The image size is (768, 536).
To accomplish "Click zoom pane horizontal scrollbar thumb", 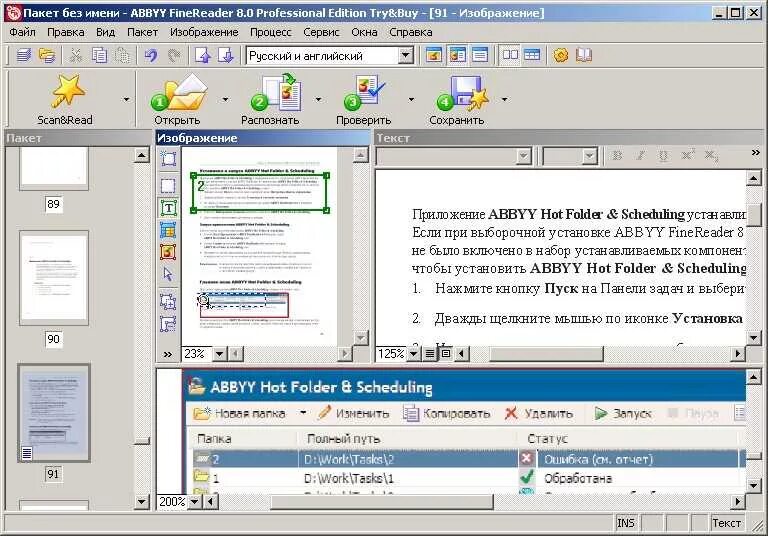I will click(x=382, y=501).
